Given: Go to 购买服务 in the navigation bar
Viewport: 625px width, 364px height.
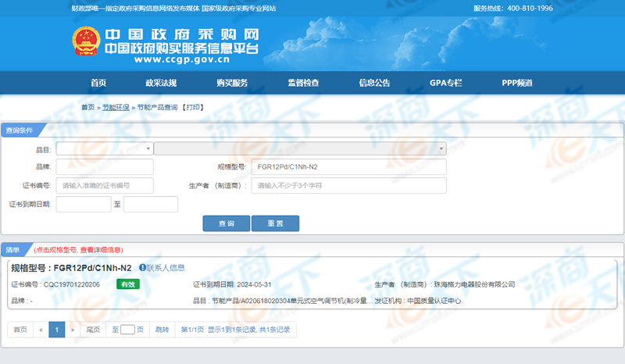Looking at the screenshot, I should [232, 83].
